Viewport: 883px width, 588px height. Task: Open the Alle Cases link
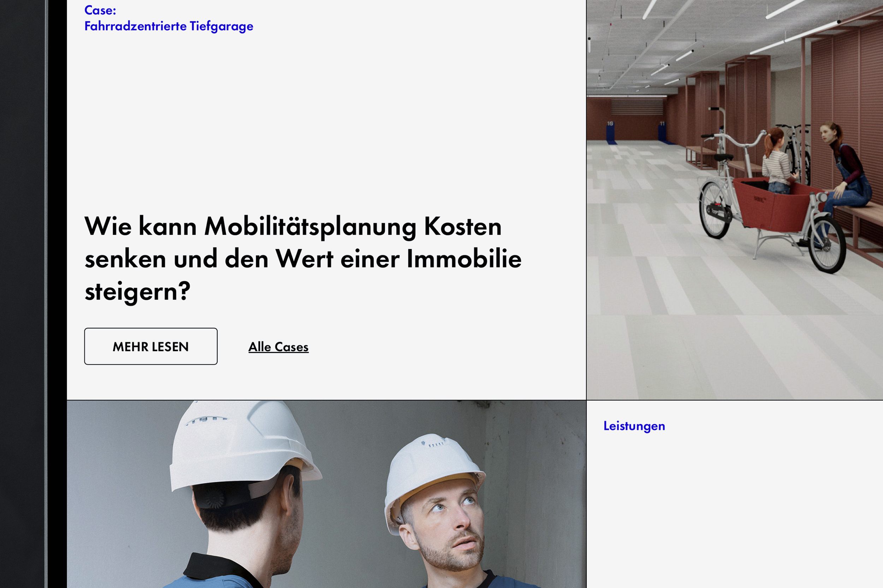point(278,347)
